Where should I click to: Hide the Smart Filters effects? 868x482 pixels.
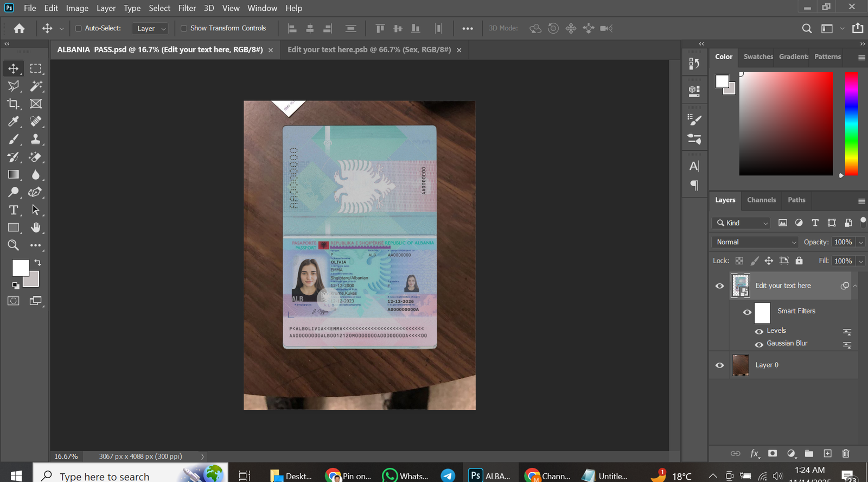[x=747, y=312]
